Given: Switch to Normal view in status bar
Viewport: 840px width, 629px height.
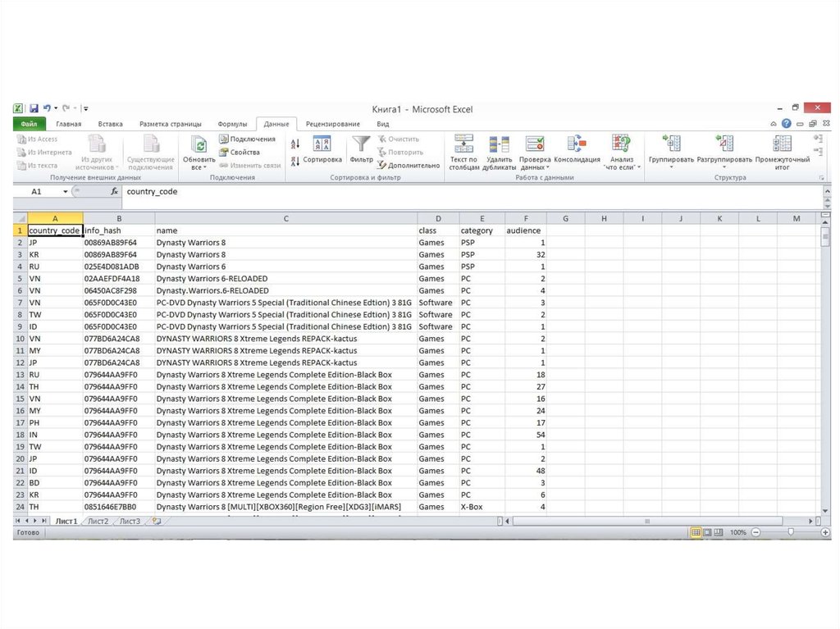Looking at the screenshot, I should pyautogui.click(x=696, y=532).
